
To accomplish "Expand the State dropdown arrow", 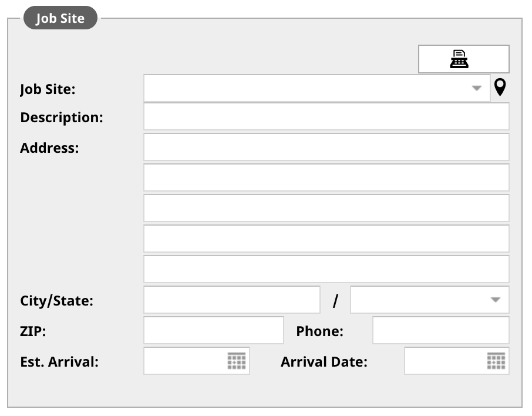I will (x=496, y=300).
